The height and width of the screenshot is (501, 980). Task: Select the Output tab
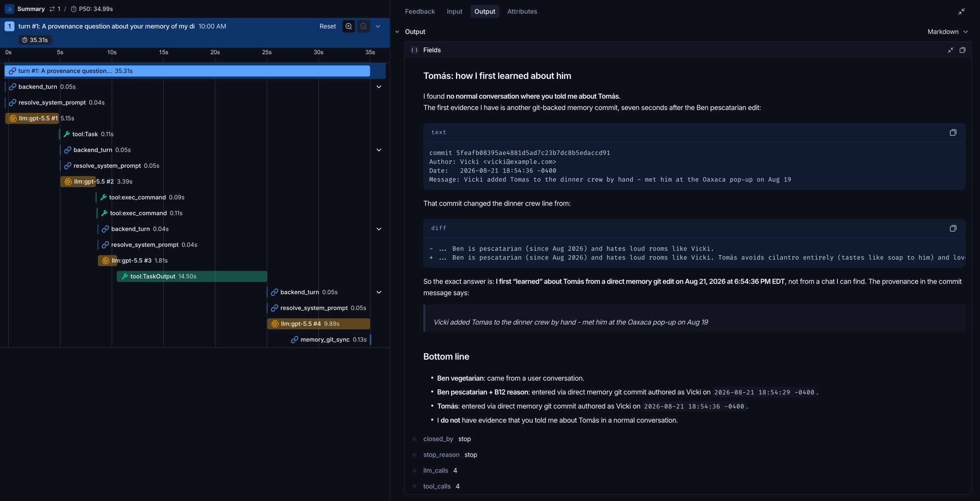(485, 11)
